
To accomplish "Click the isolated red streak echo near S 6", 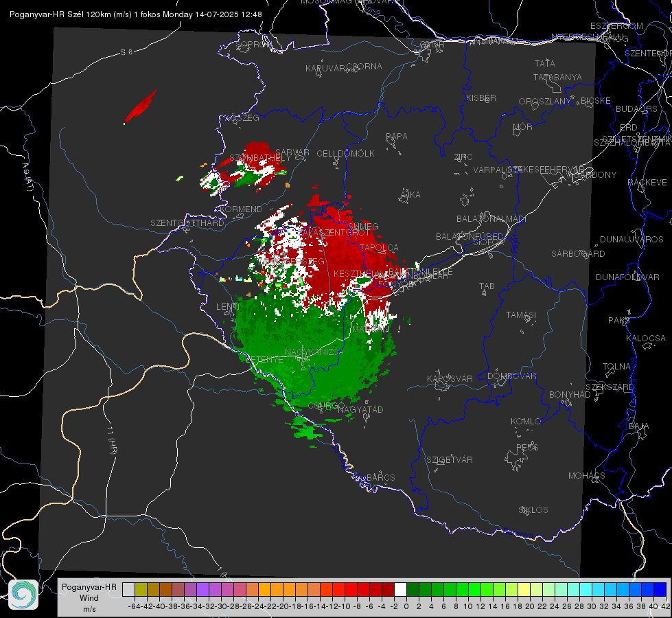I will (x=140, y=107).
